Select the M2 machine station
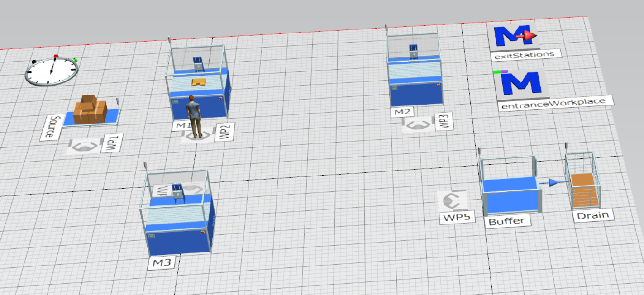644x295 pixels. click(x=415, y=72)
